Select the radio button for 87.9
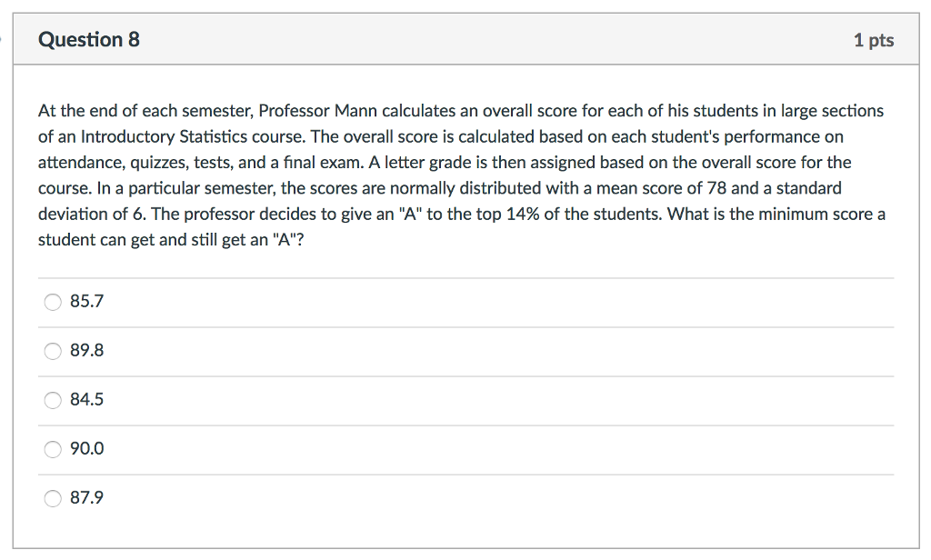Screen dimensions: 931x560 [x=52, y=498]
